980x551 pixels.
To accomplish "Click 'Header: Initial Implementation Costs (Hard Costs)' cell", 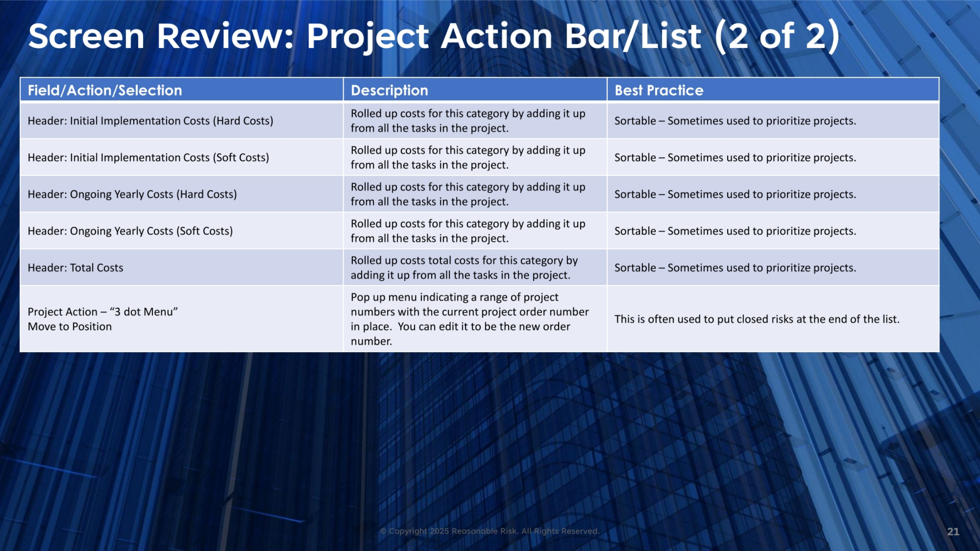I will point(182,121).
